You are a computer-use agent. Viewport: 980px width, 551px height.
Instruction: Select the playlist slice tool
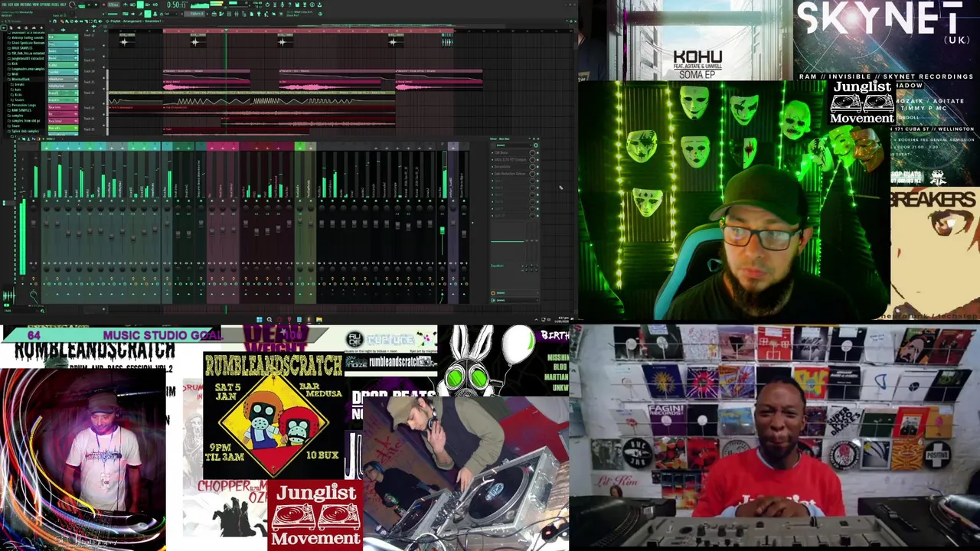pyautogui.click(x=86, y=21)
